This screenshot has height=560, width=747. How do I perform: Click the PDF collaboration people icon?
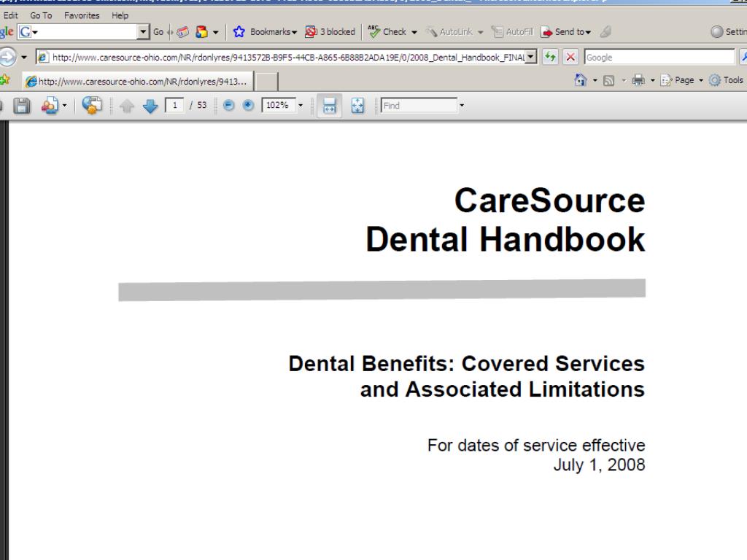coord(50,105)
